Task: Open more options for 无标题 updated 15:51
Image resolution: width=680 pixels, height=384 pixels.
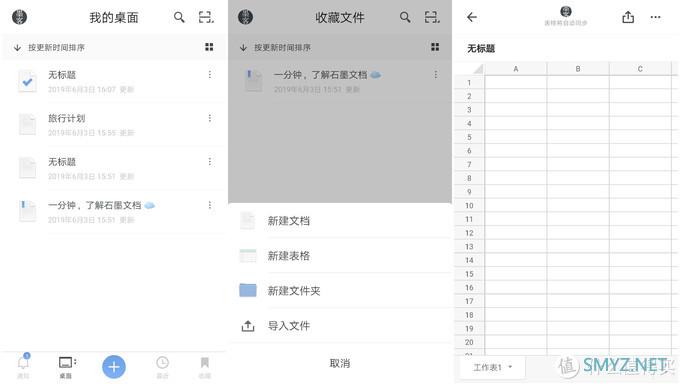Action: tap(210, 161)
